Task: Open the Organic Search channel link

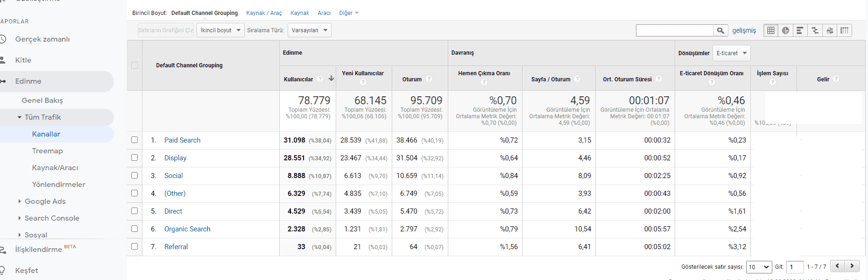Action: (x=187, y=229)
